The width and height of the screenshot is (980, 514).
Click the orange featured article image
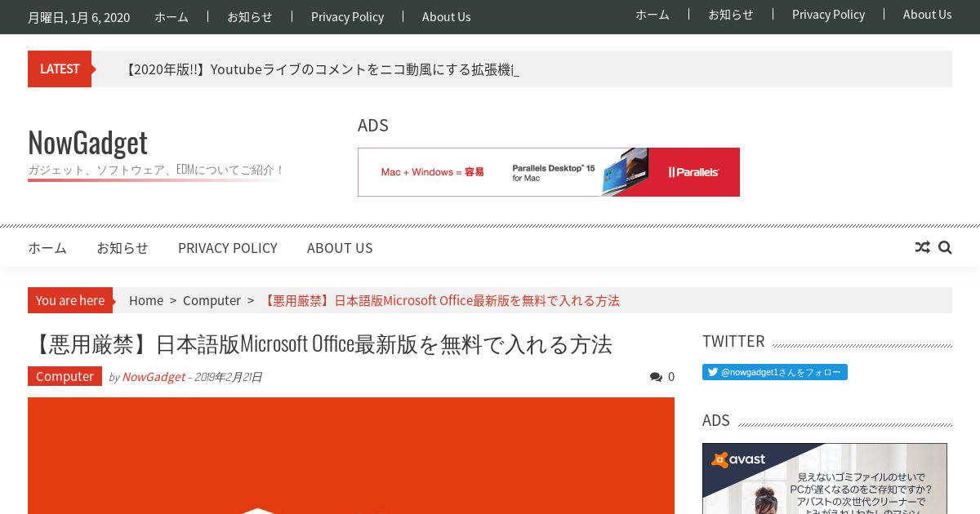351,455
